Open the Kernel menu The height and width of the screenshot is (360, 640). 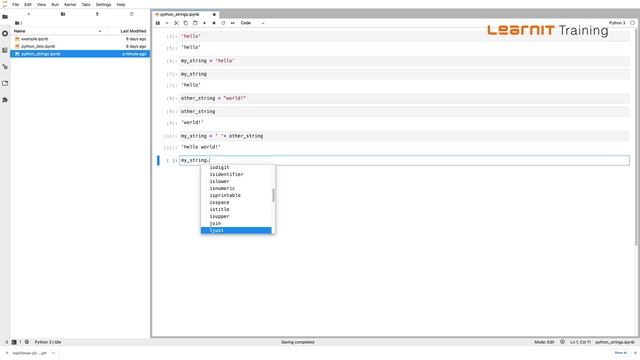click(x=70, y=4)
